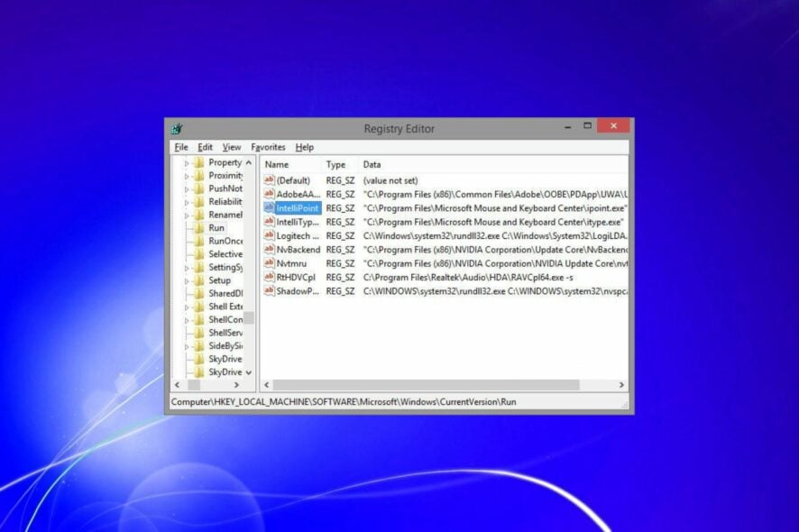This screenshot has width=799, height=532.
Task: Sort values by the Type column header
Action: (x=337, y=164)
